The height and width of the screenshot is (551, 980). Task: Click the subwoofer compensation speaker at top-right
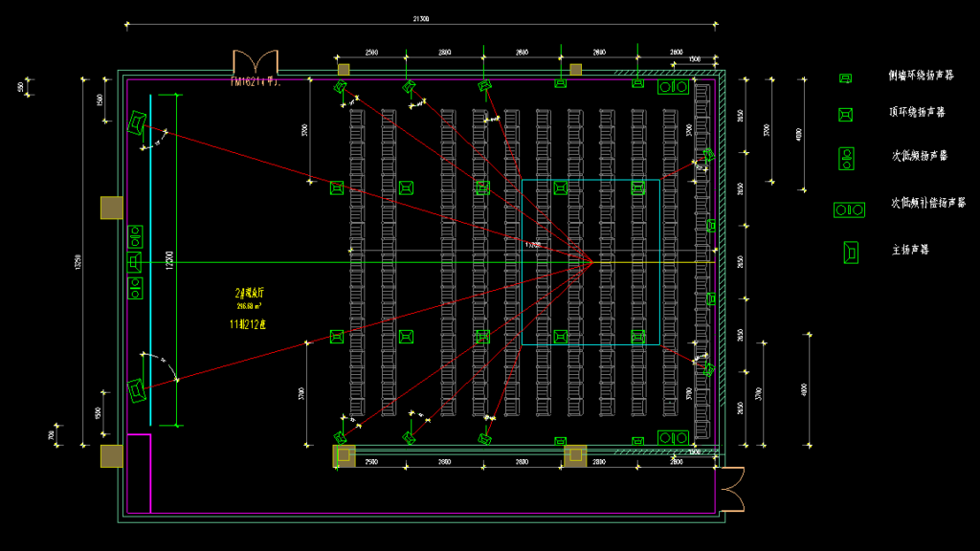click(x=671, y=88)
